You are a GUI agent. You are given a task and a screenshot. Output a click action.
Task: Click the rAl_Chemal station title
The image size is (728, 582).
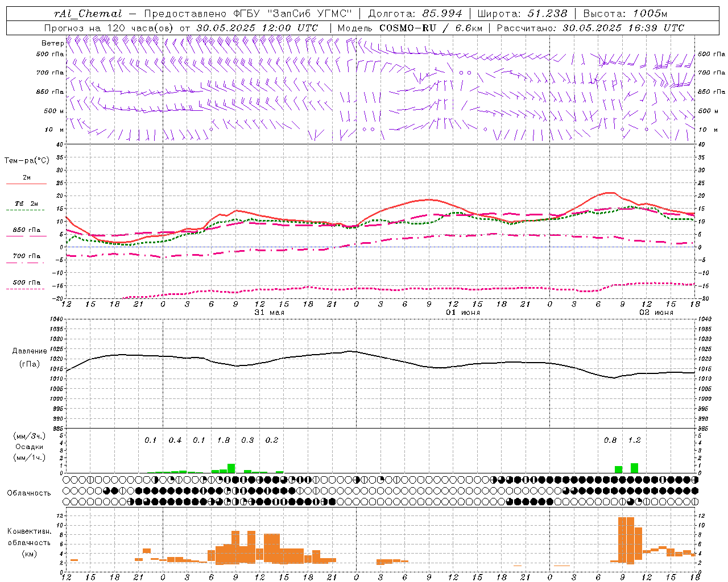click(x=88, y=14)
